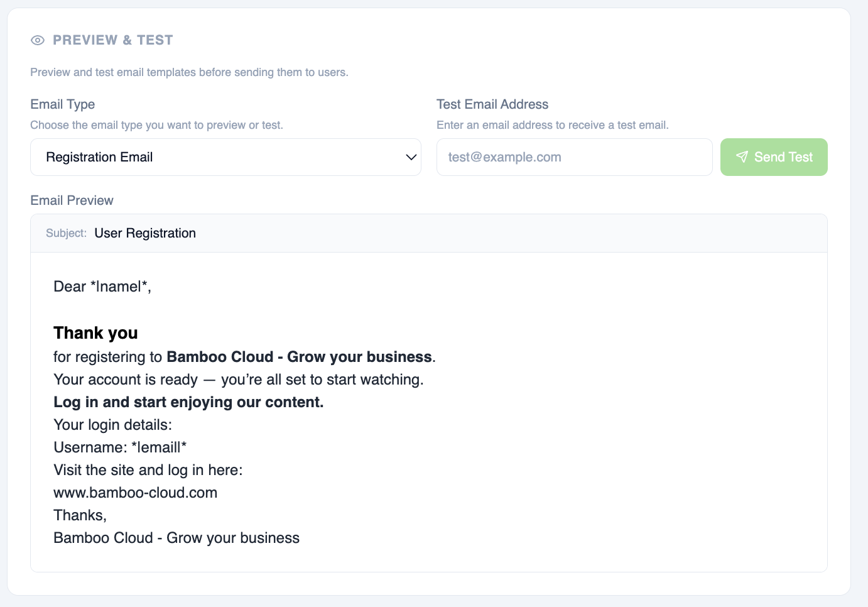Screen dimensions: 868x607
Task: Click the Dear *|name|* greeting line
Action: click(x=102, y=287)
